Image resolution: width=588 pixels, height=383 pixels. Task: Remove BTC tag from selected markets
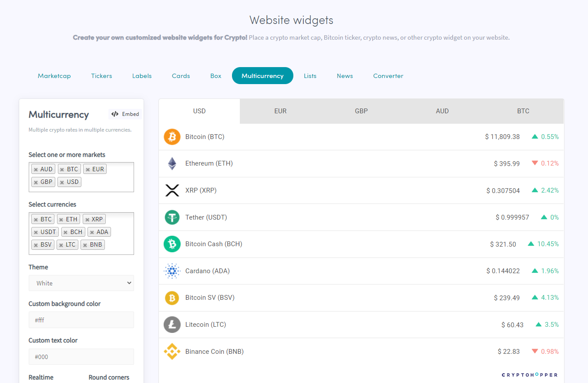point(62,169)
